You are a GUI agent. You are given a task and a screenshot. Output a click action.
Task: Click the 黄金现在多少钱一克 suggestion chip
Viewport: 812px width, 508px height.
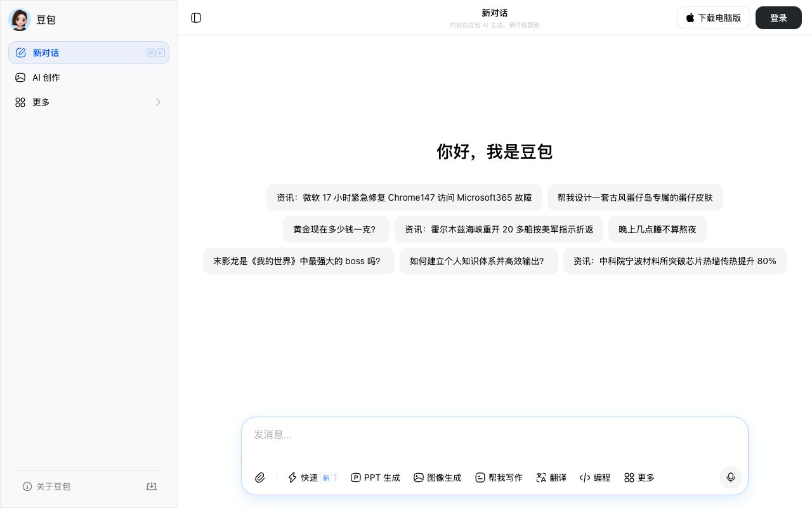336,229
